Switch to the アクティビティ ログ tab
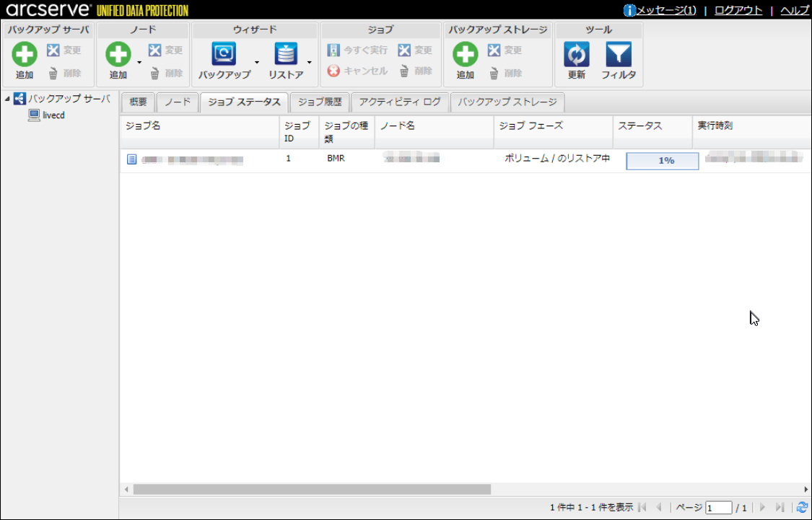 (x=400, y=102)
